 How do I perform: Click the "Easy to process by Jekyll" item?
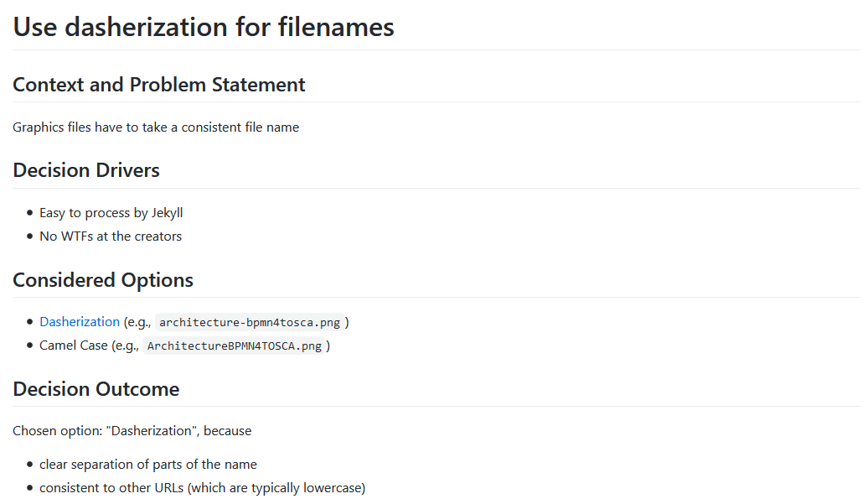[x=111, y=213]
